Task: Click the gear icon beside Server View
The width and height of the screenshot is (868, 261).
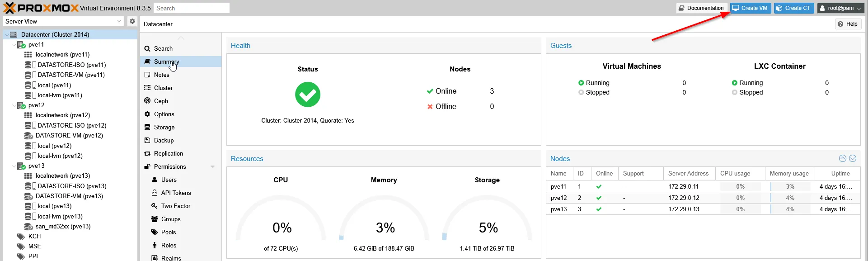Action: (132, 21)
